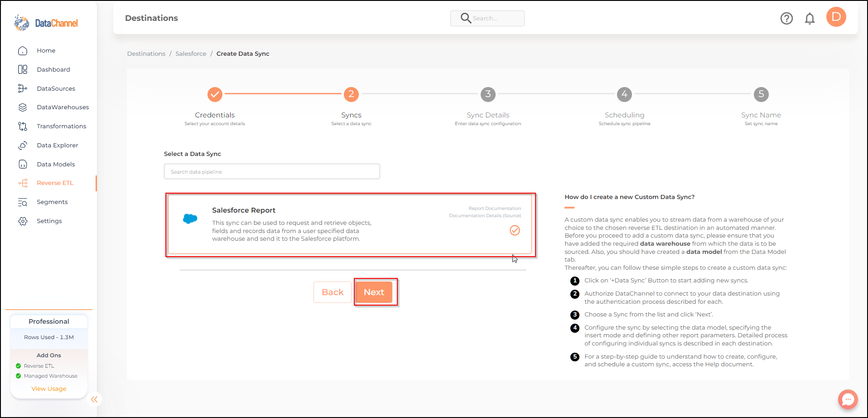Click the Back button
This screenshot has width=868, height=418.
tap(333, 292)
